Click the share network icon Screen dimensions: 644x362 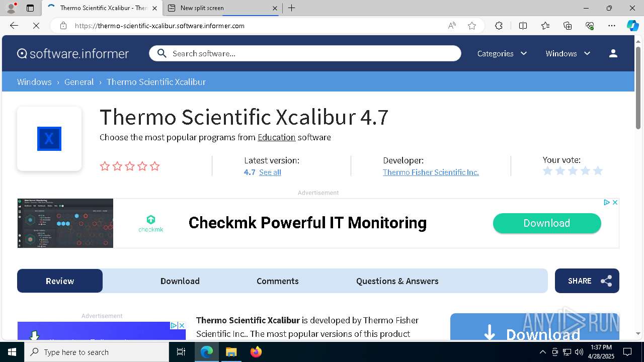pos(606,281)
